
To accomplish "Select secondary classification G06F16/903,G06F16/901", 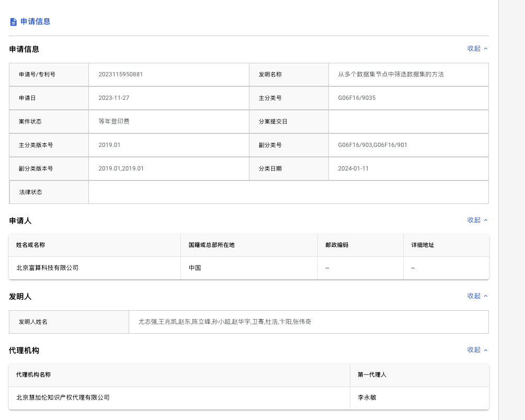I will pos(372,145).
